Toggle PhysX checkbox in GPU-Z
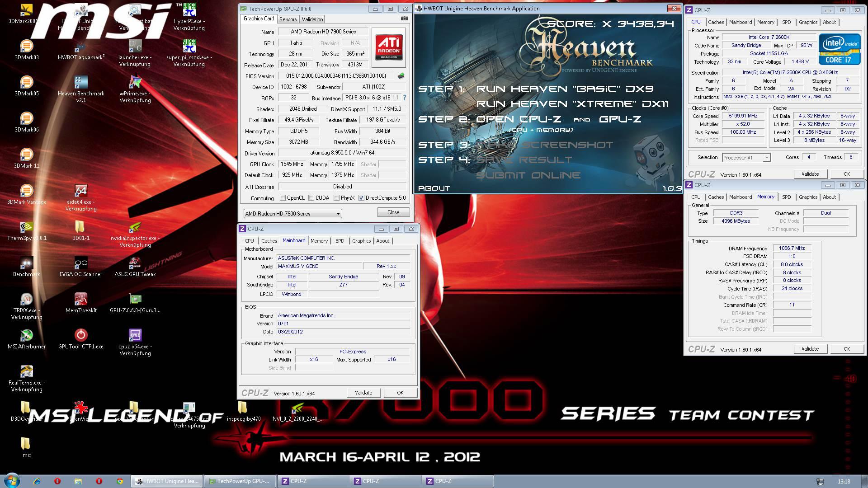Viewport: 868px width, 488px height. [336, 198]
